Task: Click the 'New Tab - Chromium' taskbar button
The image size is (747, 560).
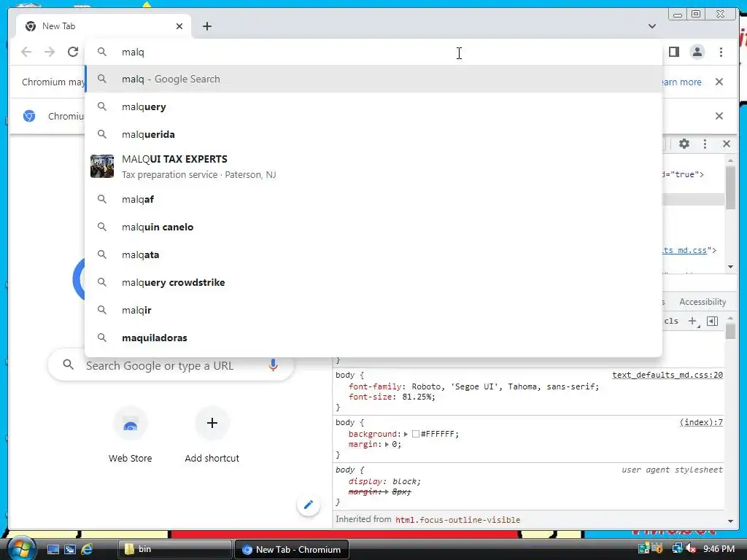Action: (x=292, y=549)
